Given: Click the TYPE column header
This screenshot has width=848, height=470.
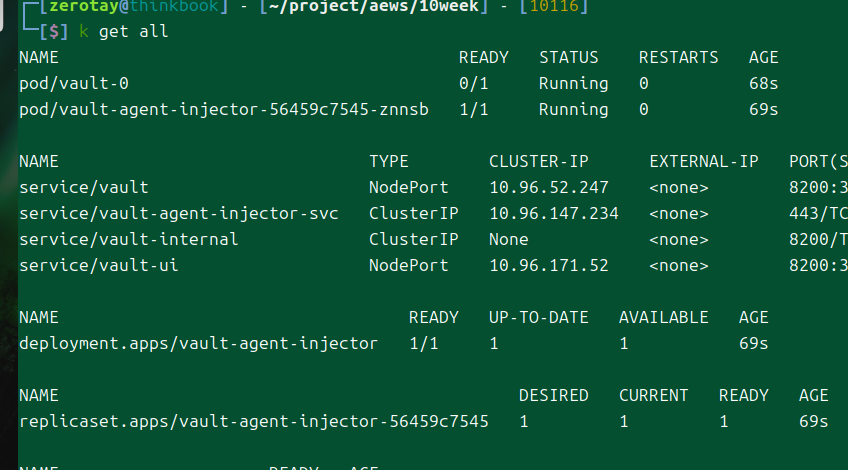Looking at the screenshot, I should 389,161.
